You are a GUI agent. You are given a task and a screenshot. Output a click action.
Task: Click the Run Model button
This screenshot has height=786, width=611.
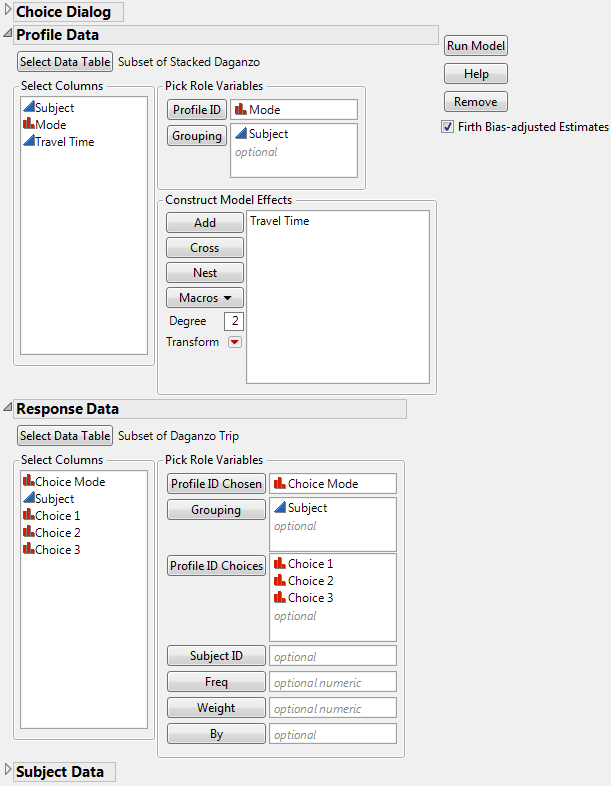476,46
